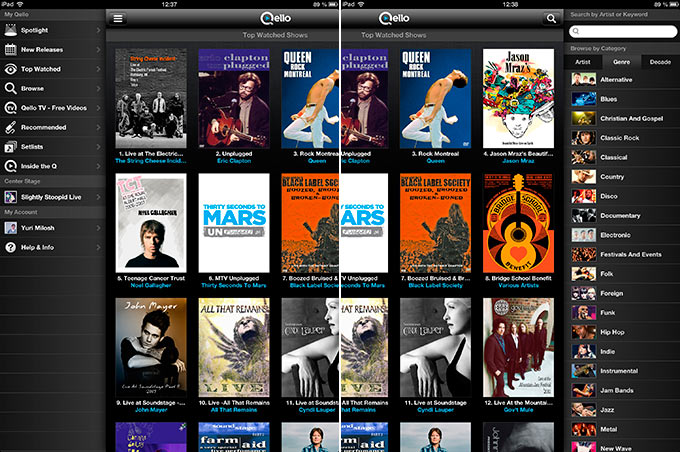Image resolution: width=680 pixels, height=452 pixels.
Task: Open the Jam Bands genre entry
Action: [x=622, y=390]
